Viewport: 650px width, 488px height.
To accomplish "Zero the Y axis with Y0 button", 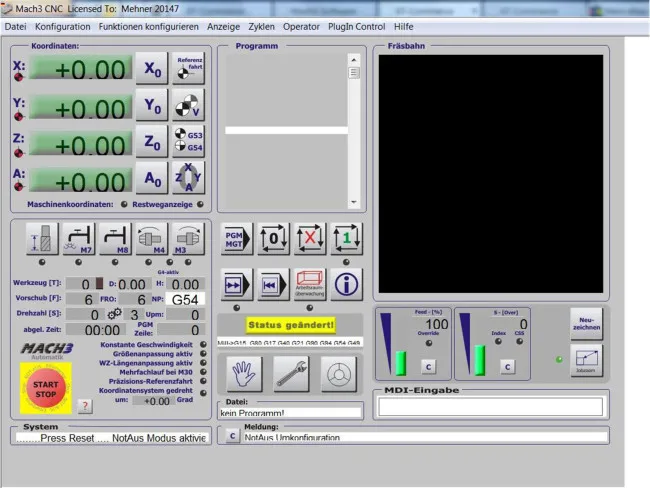I will coord(152,105).
